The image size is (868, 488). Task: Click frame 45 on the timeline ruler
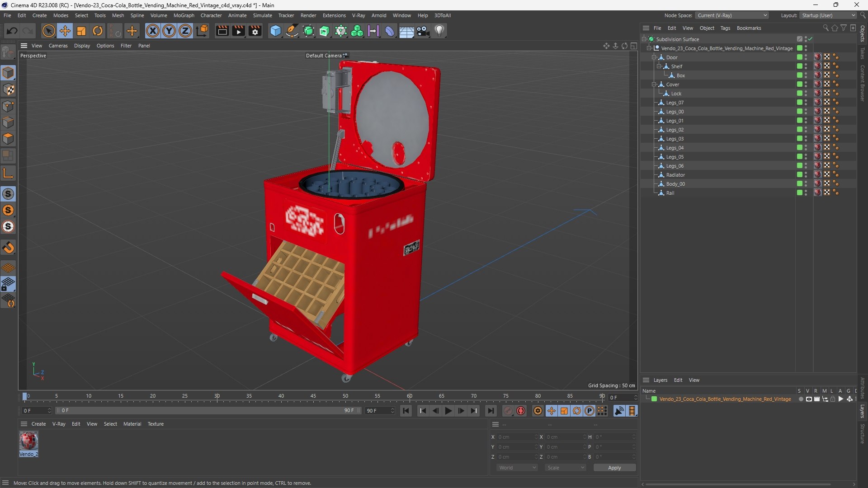pyautogui.click(x=313, y=396)
